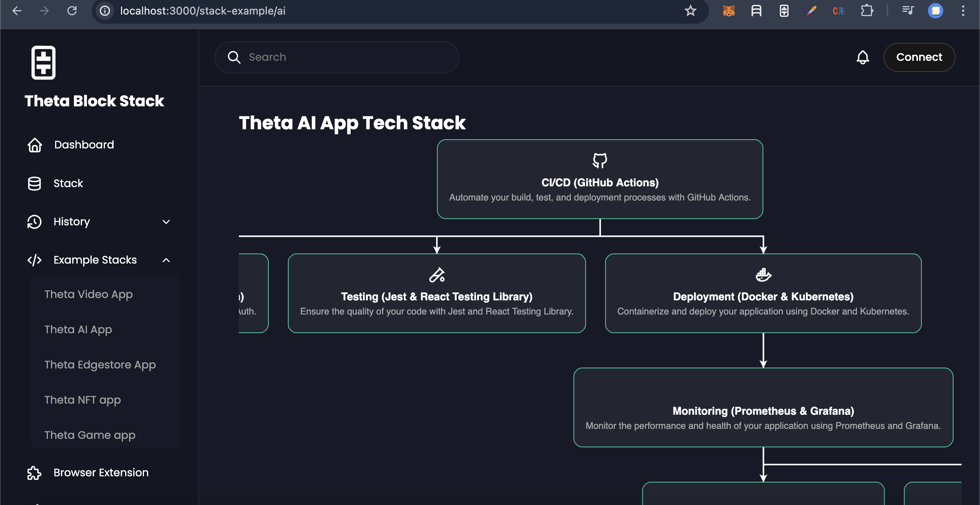This screenshot has height=505, width=980.
Task: Click the Docker whale icon in Deployment card
Action: tap(763, 275)
